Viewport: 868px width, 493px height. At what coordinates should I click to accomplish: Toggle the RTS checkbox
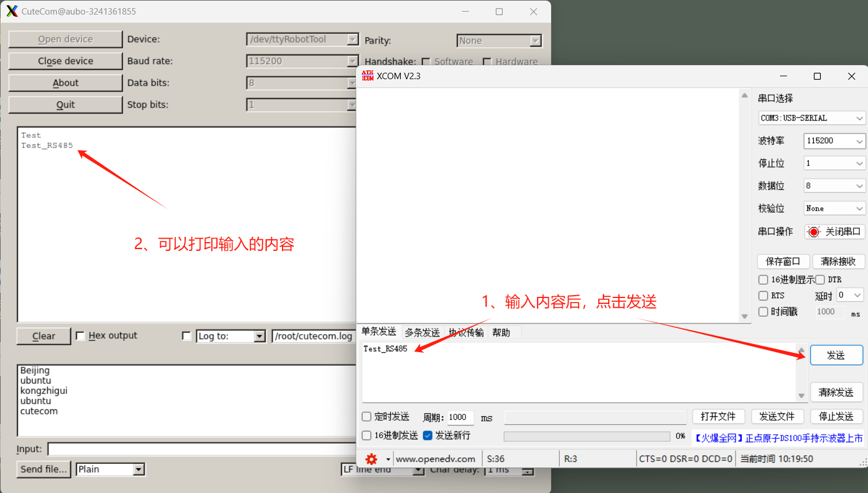tap(763, 296)
